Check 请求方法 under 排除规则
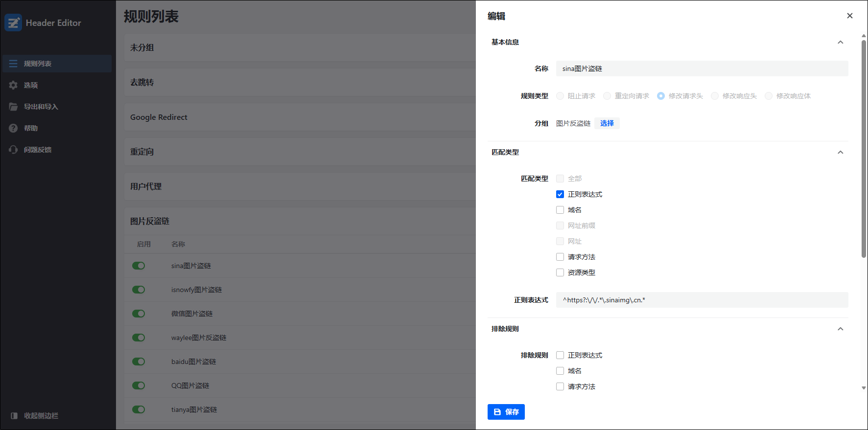 560,386
